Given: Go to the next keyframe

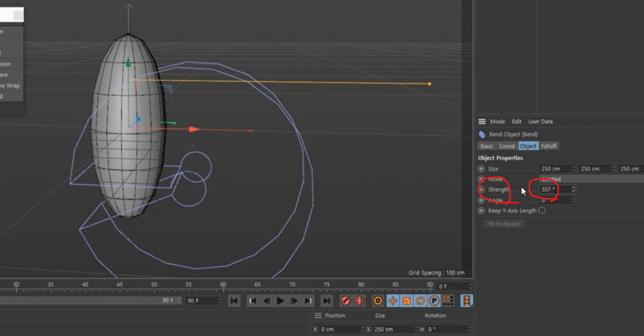Looking at the screenshot, I should coord(308,301).
